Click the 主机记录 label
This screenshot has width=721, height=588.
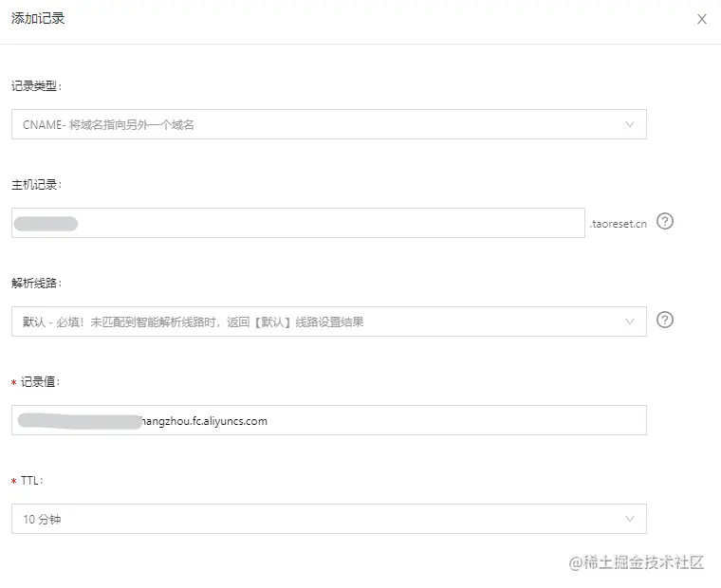point(36,185)
